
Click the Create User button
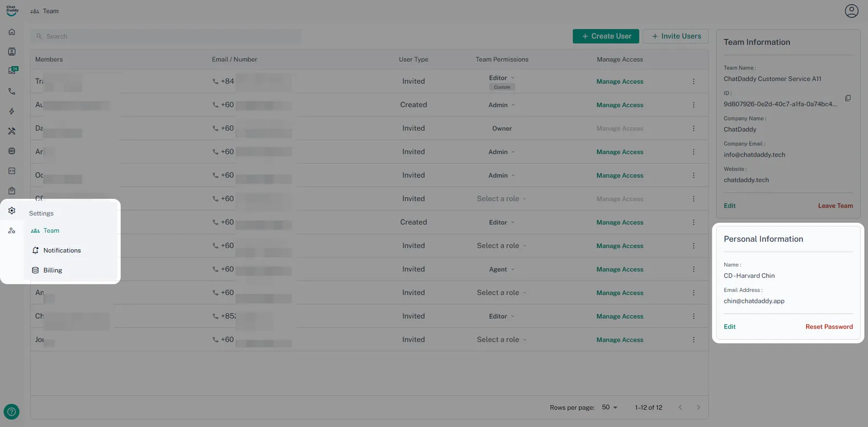click(x=605, y=36)
